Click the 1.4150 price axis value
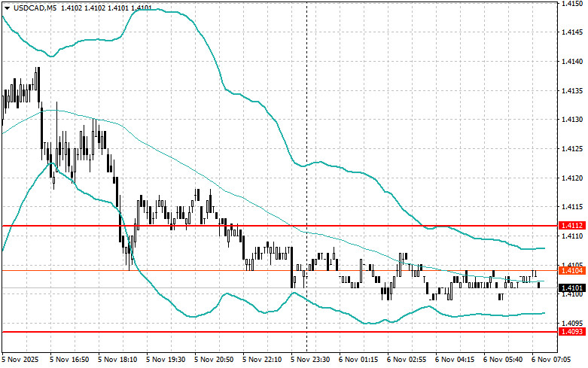This screenshot has width=588, height=368. tap(572, 3)
